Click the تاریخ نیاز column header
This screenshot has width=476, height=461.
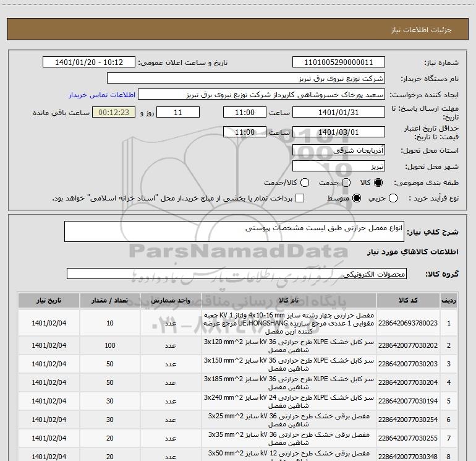point(49,300)
